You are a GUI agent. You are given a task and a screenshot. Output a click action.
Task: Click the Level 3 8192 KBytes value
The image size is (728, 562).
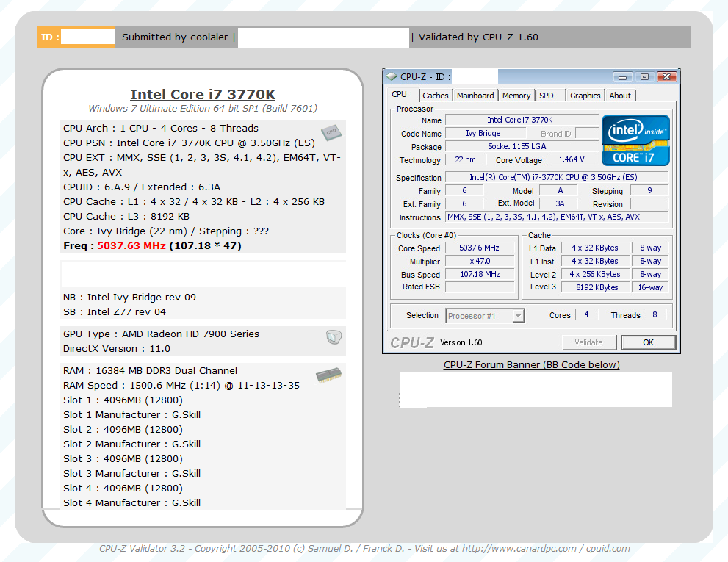[x=595, y=287]
